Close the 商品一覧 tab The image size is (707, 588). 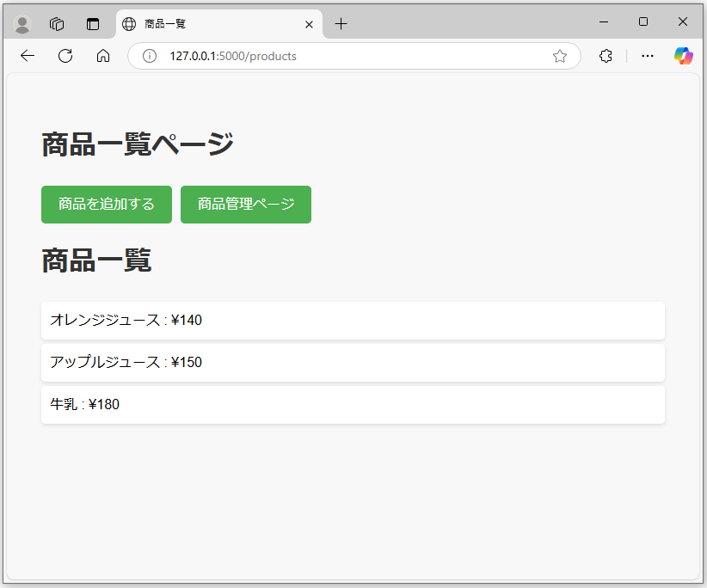pyautogui.click(x=309, y=24)
